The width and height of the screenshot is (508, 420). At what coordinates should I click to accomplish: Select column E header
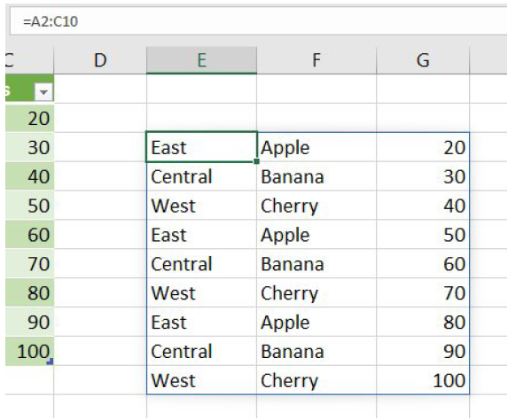tap(201, 60)
